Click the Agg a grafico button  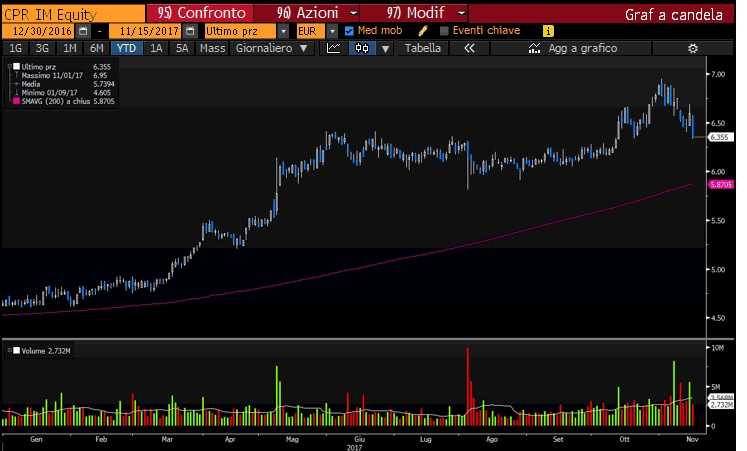[571, 48]
